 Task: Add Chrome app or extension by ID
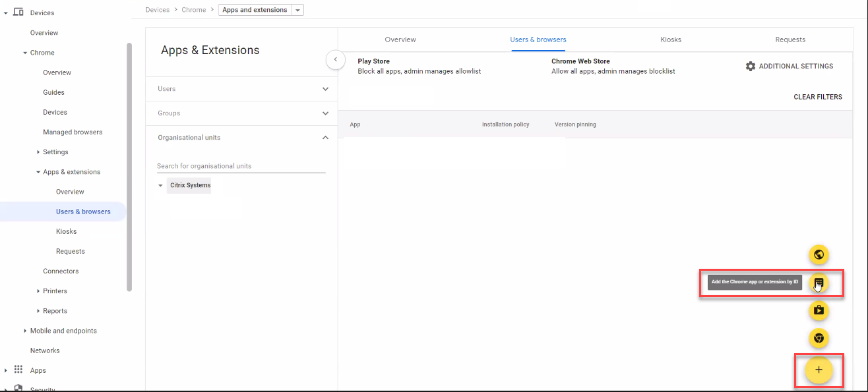(819, 283)
